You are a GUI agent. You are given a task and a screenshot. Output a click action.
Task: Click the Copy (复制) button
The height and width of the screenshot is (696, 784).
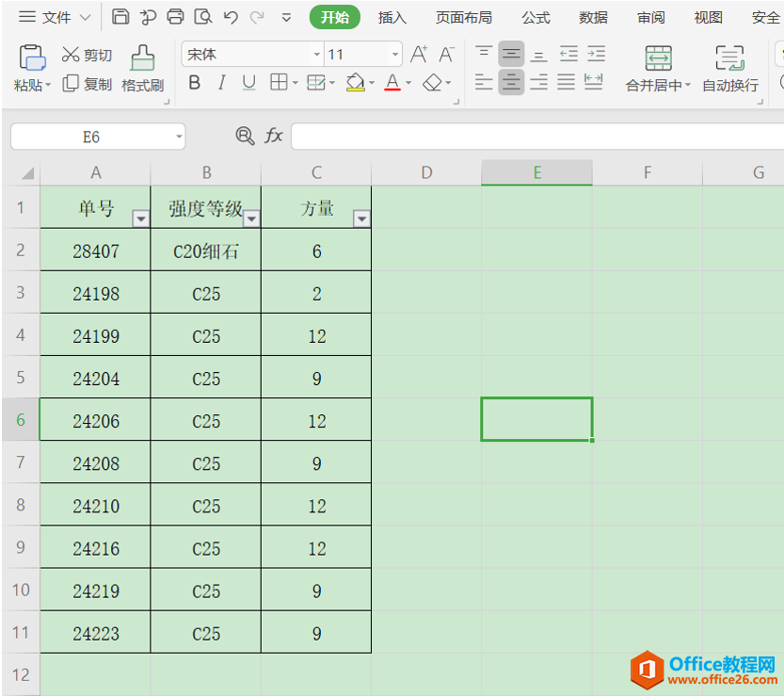pos(87,84)
